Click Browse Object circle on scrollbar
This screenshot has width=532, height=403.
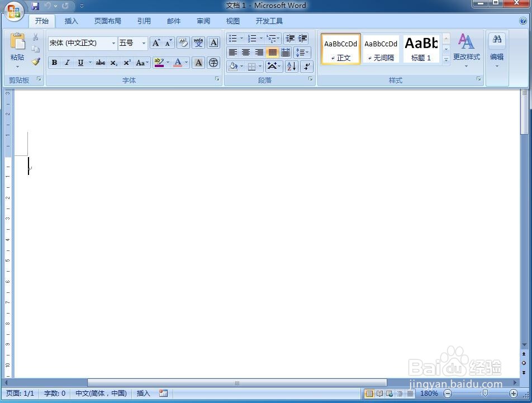tap(524, 363)
